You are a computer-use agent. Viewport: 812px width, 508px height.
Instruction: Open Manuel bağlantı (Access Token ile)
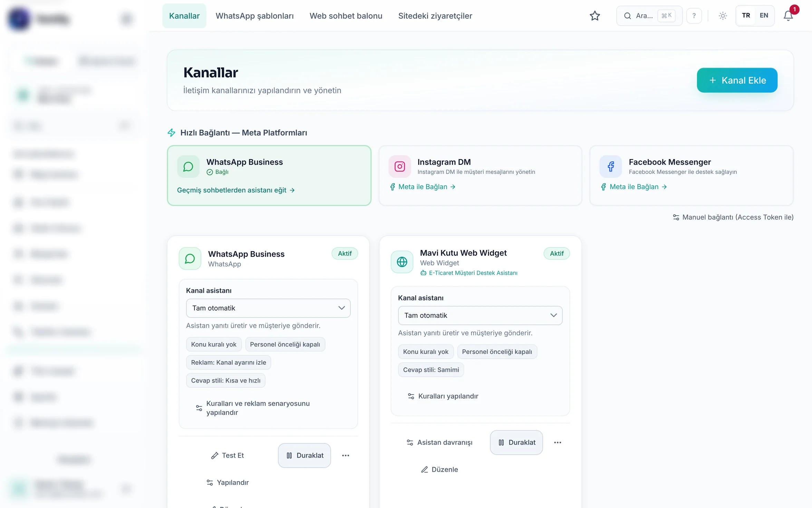(x=733, y=217)
